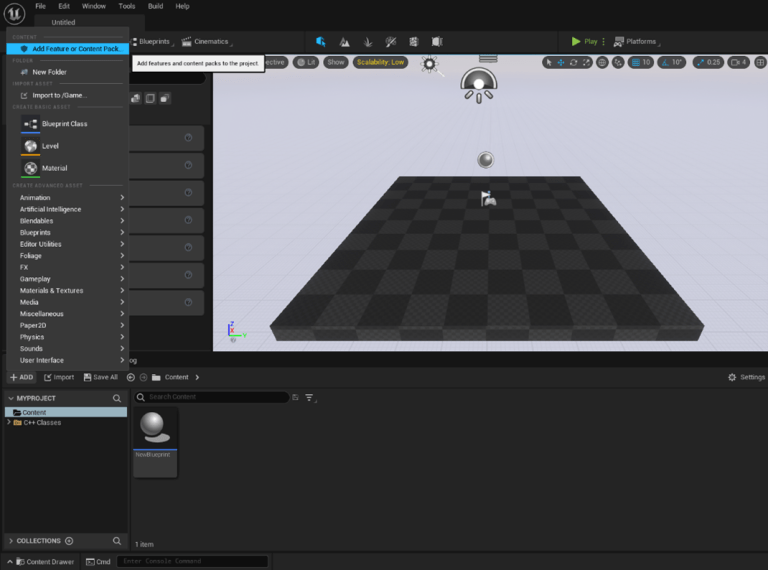Open surface snapping options icon

click(618, 62)
